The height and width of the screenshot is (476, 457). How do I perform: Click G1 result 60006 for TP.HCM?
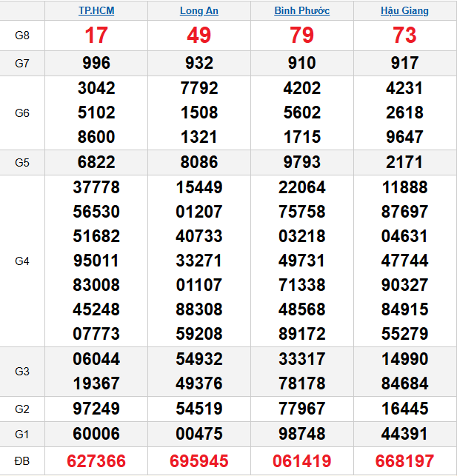[x=96, y=433]
